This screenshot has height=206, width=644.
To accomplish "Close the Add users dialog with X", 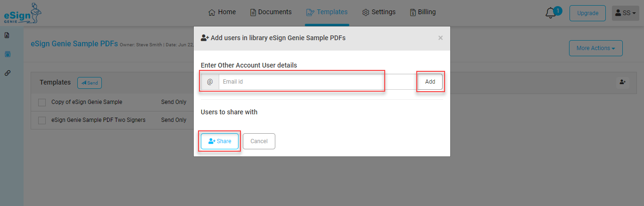I will coord(440,38).
